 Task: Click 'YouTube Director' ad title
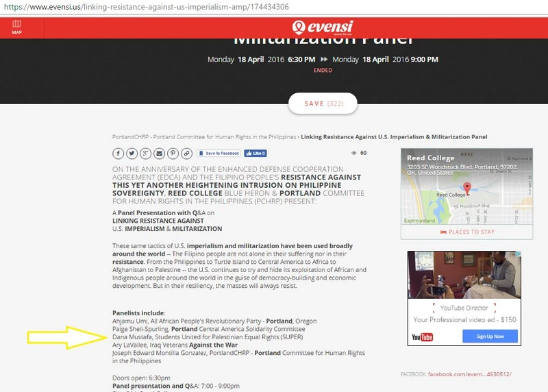[x=464, y=308]
